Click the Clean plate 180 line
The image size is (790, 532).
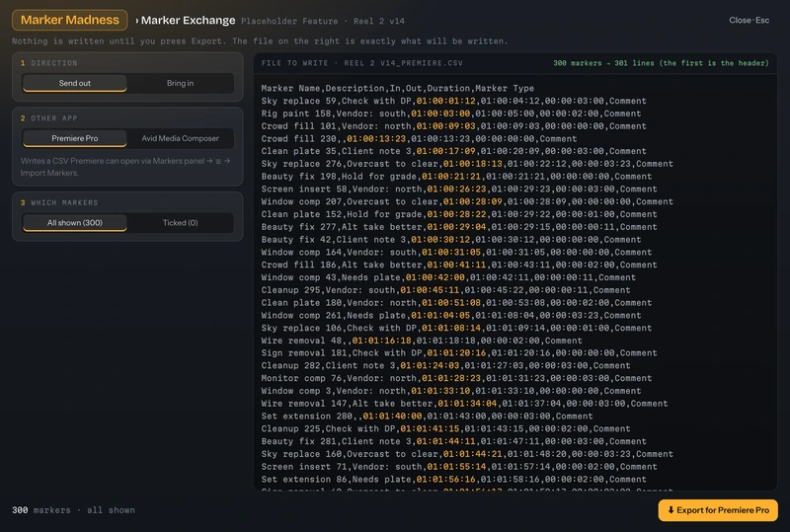[456, 303]
